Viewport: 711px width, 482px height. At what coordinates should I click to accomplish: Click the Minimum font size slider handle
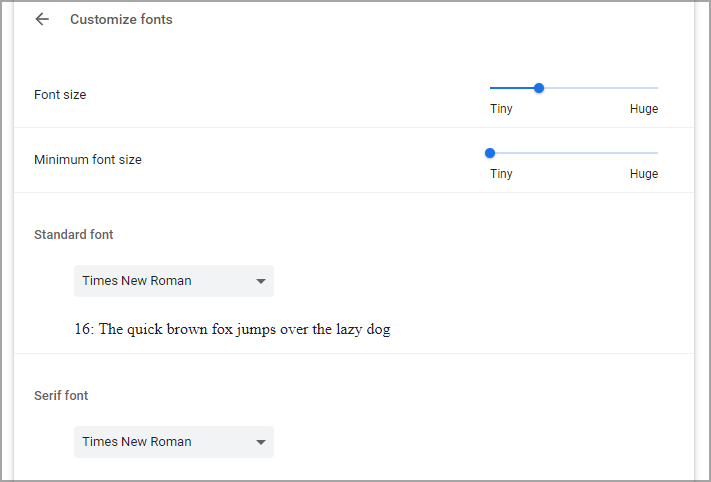[x=490, y=153]
